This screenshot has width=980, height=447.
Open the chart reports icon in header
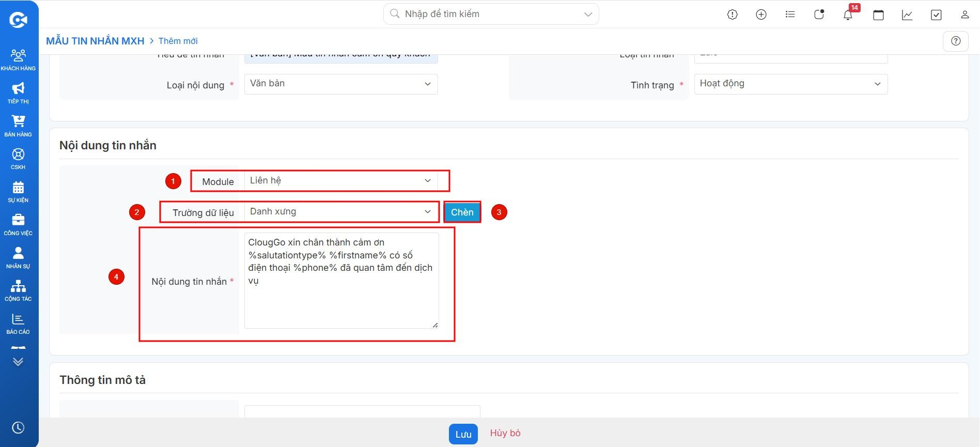pos(907,14)
